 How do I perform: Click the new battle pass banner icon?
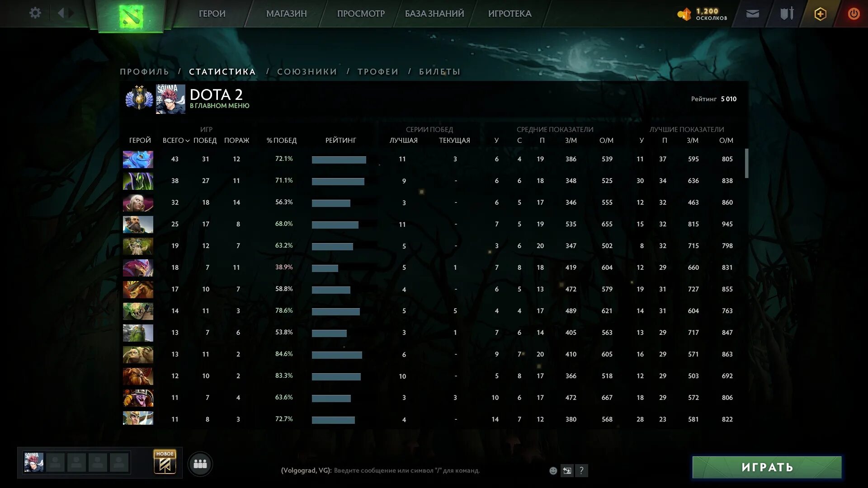tap(165, 462)
